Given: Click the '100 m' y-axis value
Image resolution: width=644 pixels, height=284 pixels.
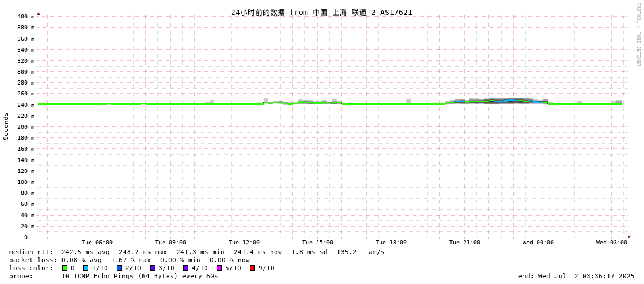Looking at the screenshot, I should (26, 182).
